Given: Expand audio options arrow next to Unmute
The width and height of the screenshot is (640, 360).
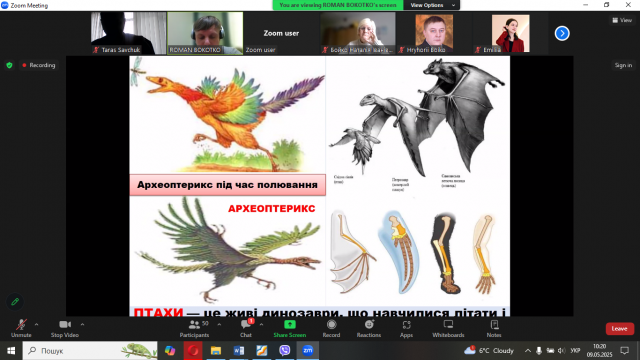Looking at the screenshot, I should (x=36, y=324).
